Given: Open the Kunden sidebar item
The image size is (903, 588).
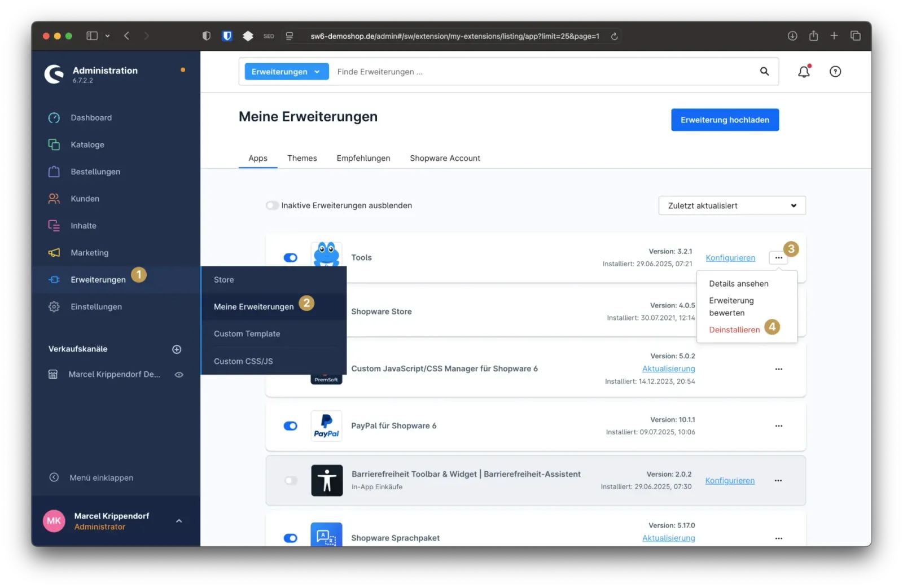Looking at the screenshot, I should [x=85, y=199].
